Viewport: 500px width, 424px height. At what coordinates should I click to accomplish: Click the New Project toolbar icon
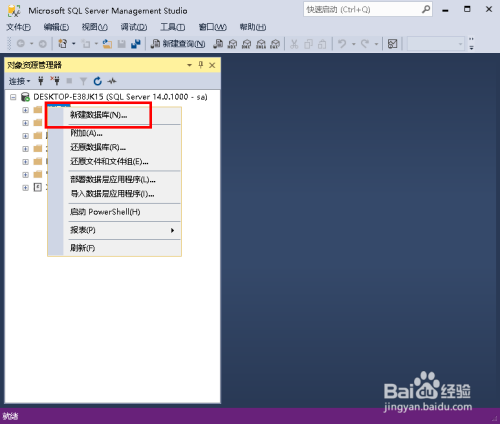point(63,44)
